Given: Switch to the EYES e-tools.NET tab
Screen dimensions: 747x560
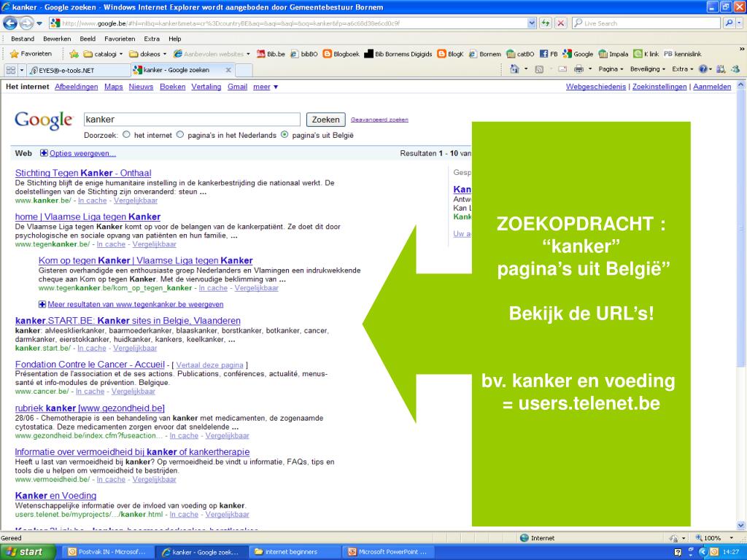Looking at the screenshot, I should point(79,70).
